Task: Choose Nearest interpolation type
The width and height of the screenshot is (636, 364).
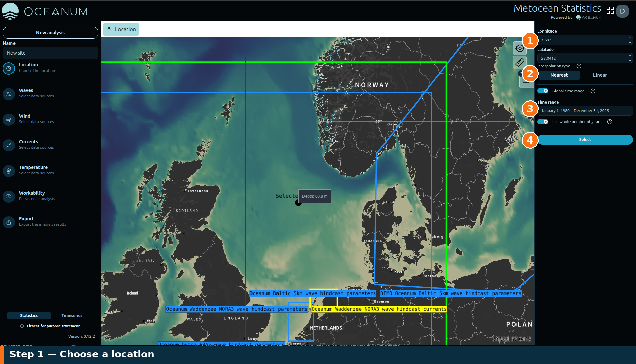Action: coord(559,75)
